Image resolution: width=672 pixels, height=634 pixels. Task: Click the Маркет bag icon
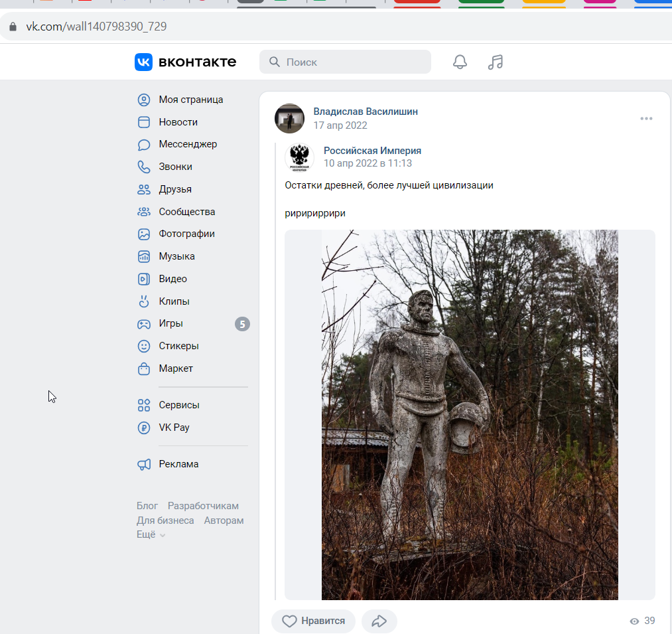pos(144,369)
